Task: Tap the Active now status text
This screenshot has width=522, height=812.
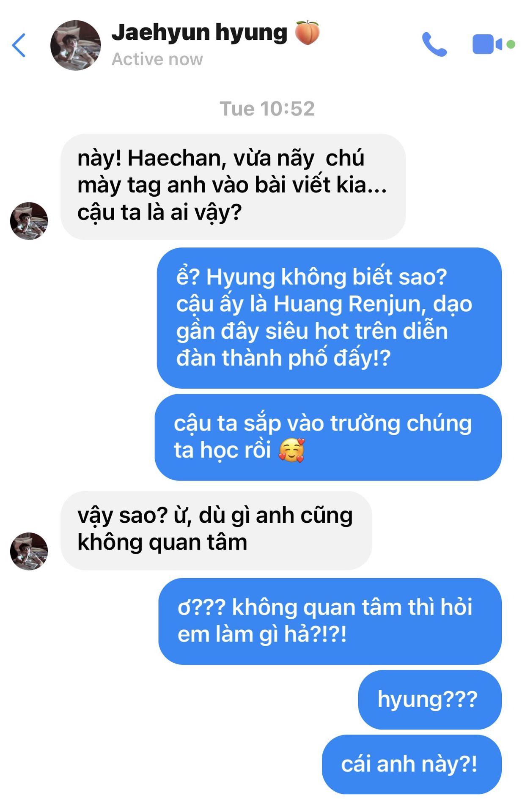Action: click(x=157, y=59)
